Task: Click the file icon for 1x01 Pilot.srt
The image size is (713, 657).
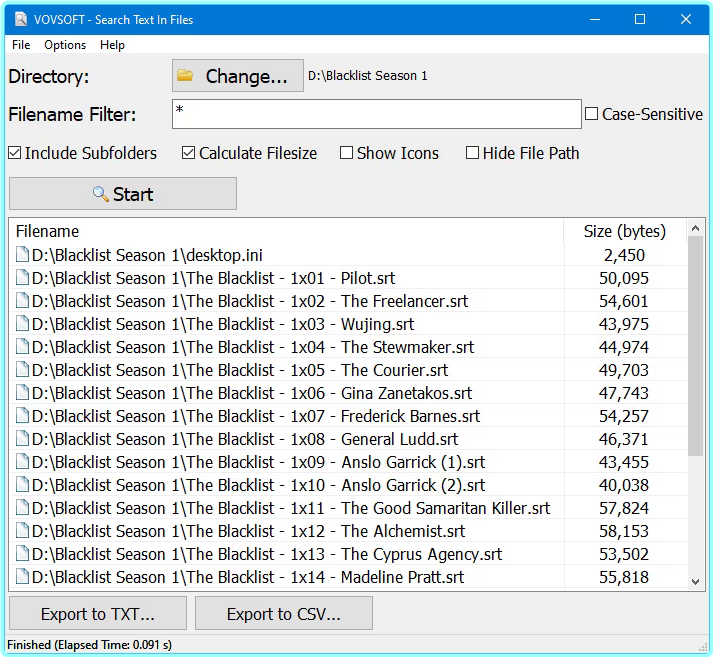Action: tap(23, 278)
